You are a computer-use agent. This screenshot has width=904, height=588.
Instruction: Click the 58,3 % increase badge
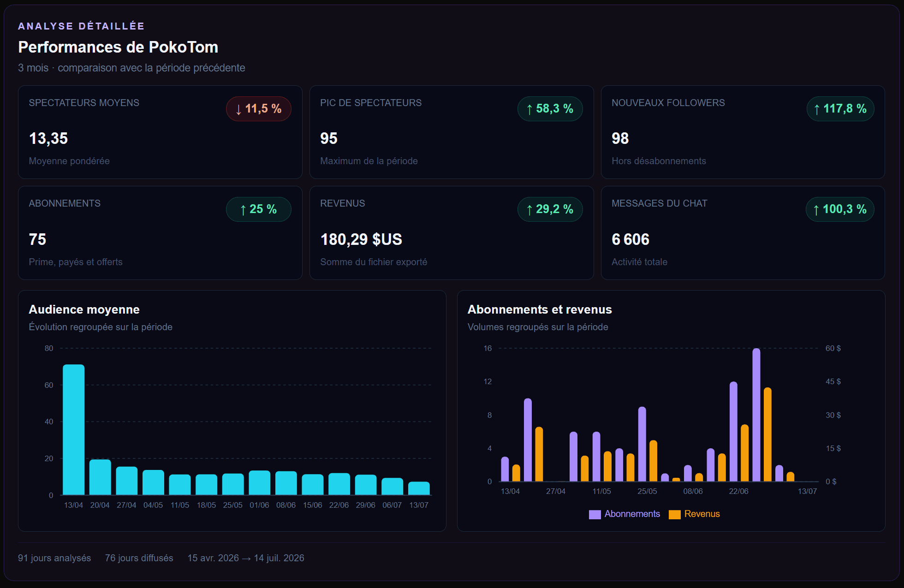click(x=550, y=109)
